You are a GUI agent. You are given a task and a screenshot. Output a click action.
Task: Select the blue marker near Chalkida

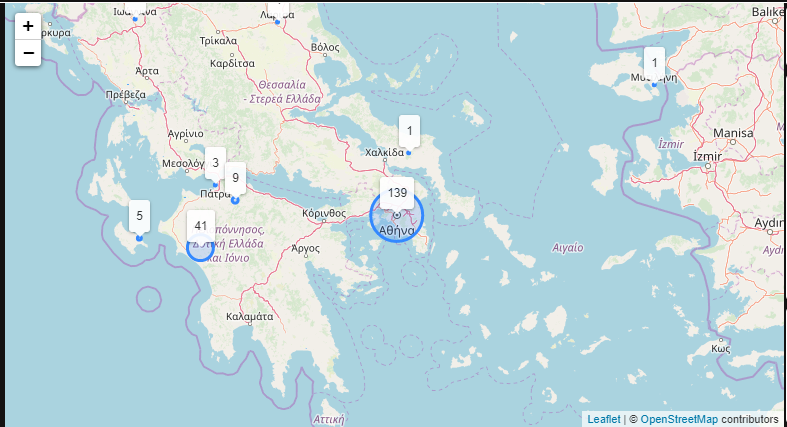click(409, 153)
